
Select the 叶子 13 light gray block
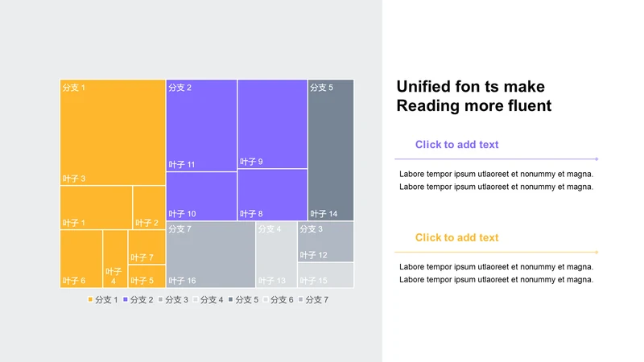tap(276, 254)
